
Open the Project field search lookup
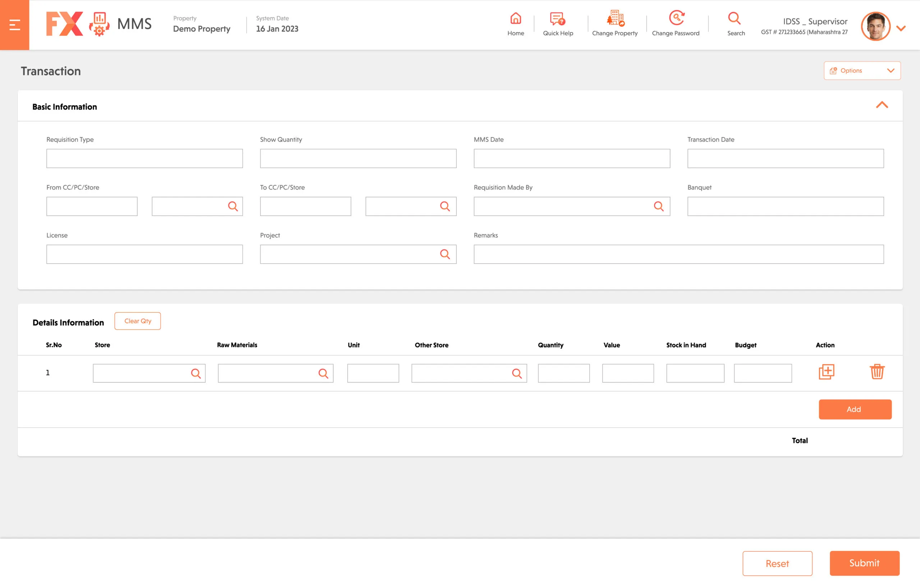pos(445,254)
